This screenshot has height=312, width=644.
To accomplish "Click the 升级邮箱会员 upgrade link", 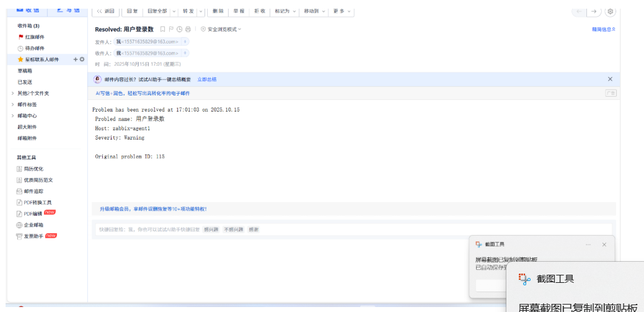I will 152,209.
